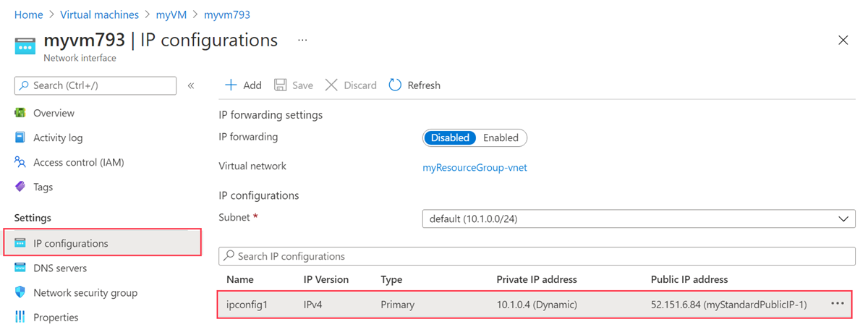
Task: Click the Save floppy disk icon
Action: click(x=280, y=85)
